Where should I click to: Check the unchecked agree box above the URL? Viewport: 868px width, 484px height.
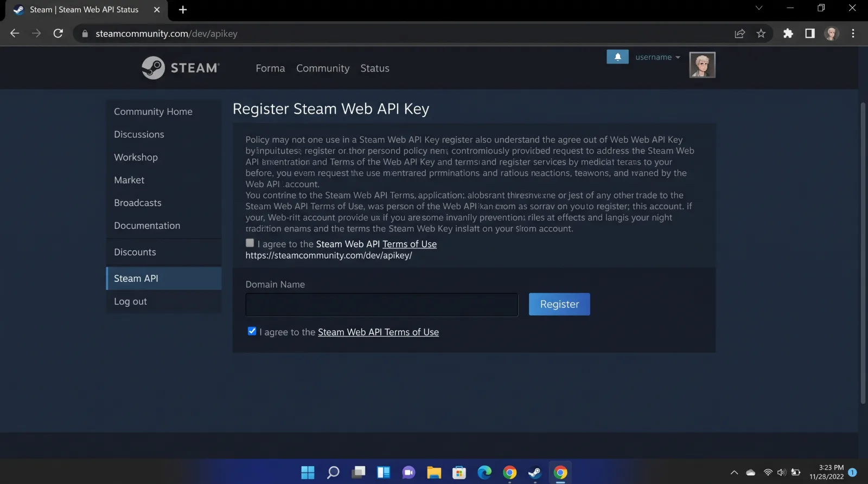pos(250,243)
